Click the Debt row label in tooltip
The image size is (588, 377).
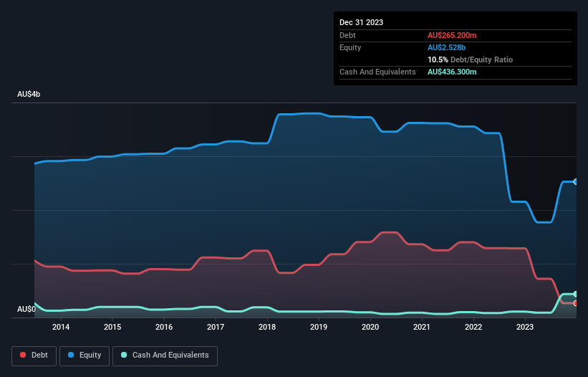pos(347,35)
